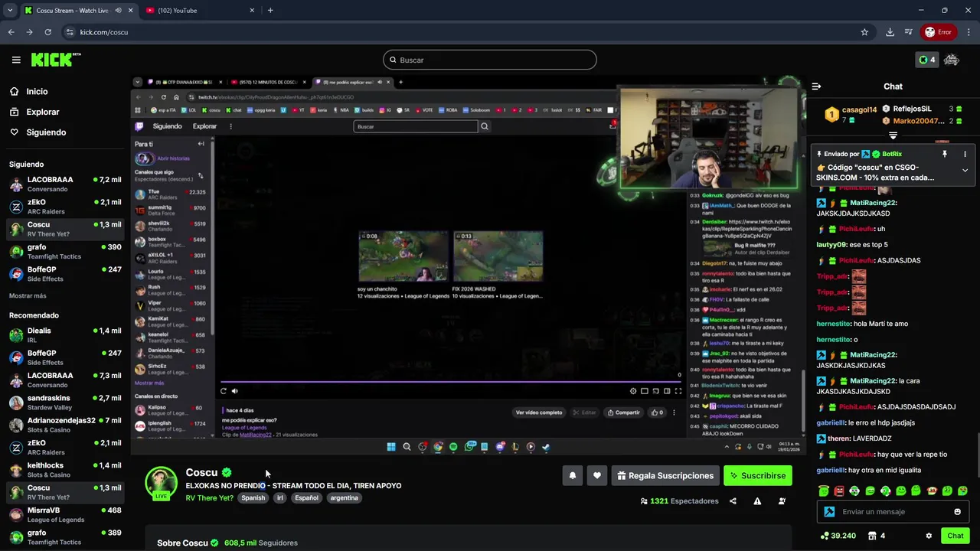Click the green Chat send button

(x=955, y=536)
